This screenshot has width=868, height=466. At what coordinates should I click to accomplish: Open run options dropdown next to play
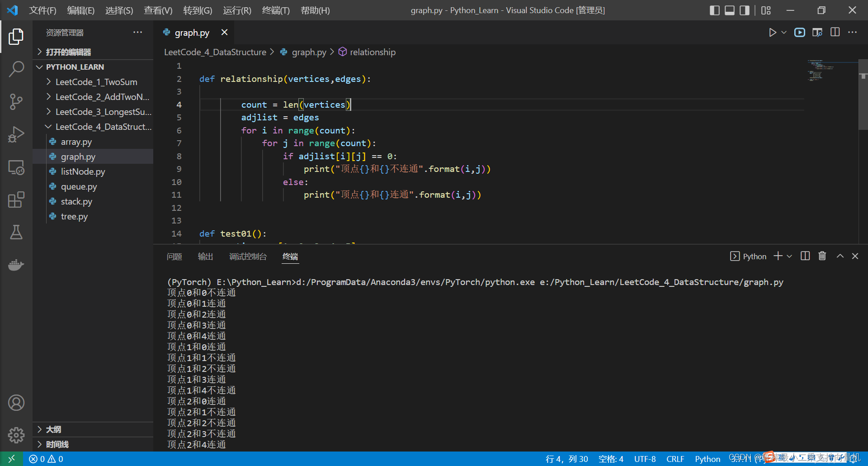pyautogui.click(x=784, y=33)
